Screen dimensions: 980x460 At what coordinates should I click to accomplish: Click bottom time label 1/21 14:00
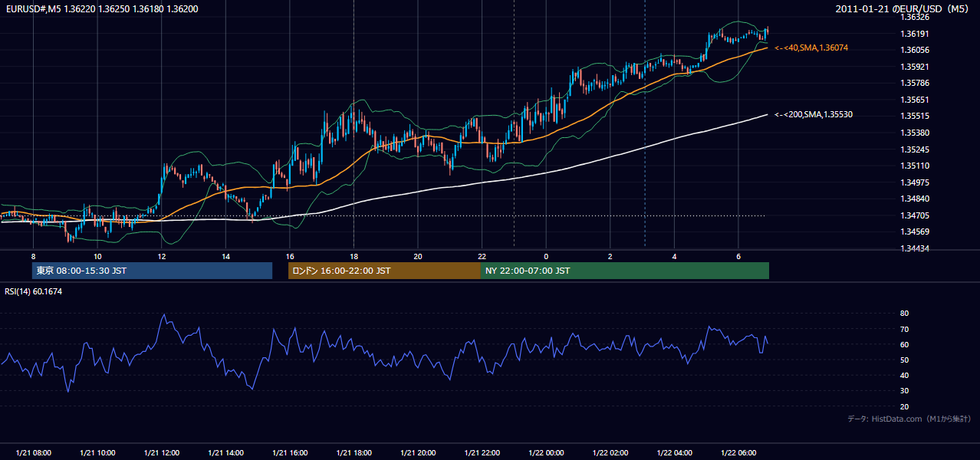225,453
